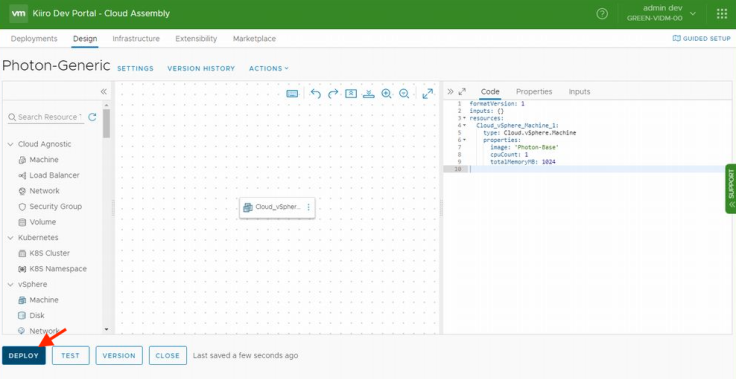This screenshot has height=379, width=736.
Task: Open the GUIDED SETUP link
Action: 702,39
